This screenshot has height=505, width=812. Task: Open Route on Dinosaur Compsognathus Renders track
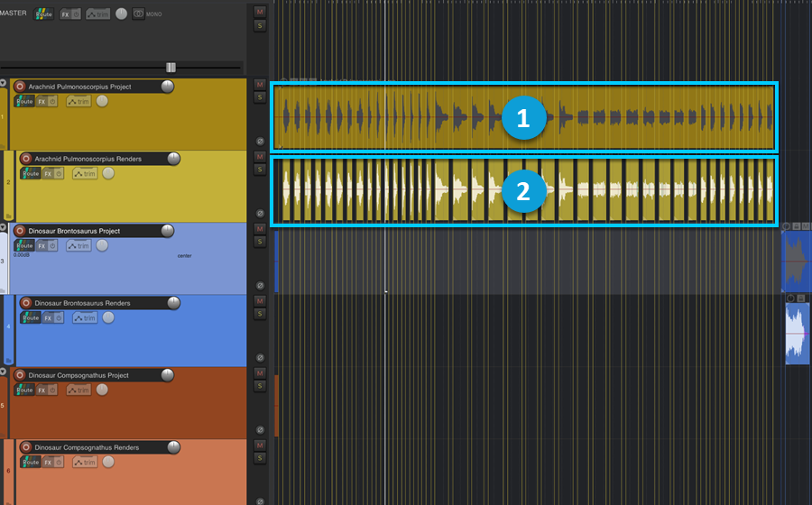click(x=31, y=462)
